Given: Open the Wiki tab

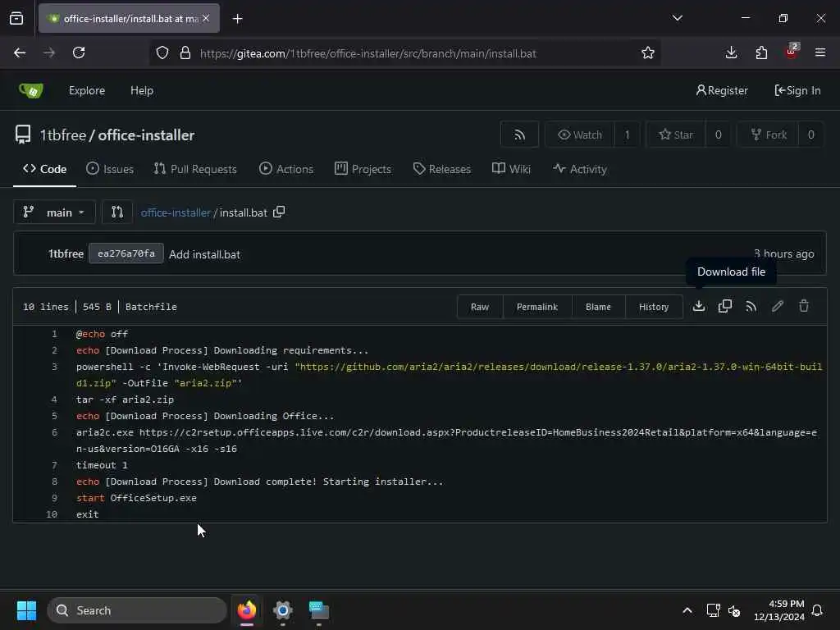Looking at the screenshot, I should (x=511, y=169).
